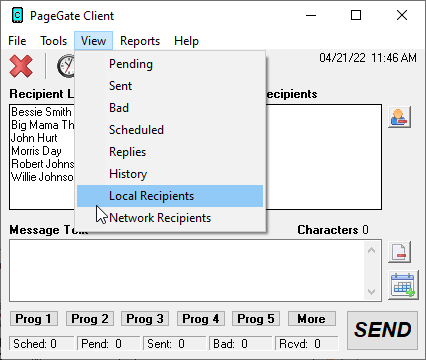The height and width of the screenshot is (360, 426).
Task: Click the Prog 4 button
Action: tap(201, 319)
